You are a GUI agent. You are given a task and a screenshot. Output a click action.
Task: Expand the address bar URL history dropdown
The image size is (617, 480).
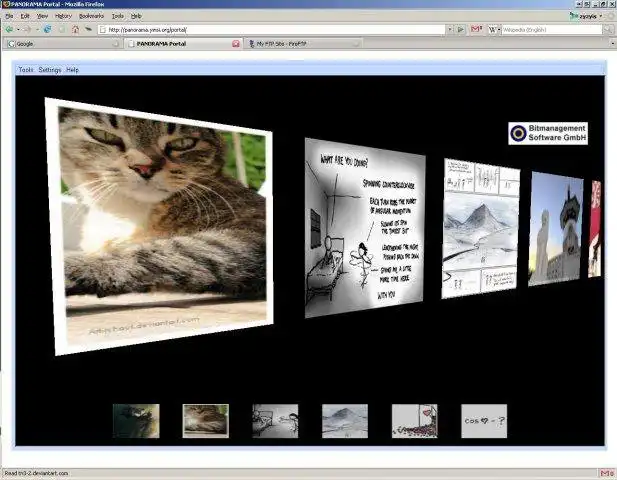point(450,30)
